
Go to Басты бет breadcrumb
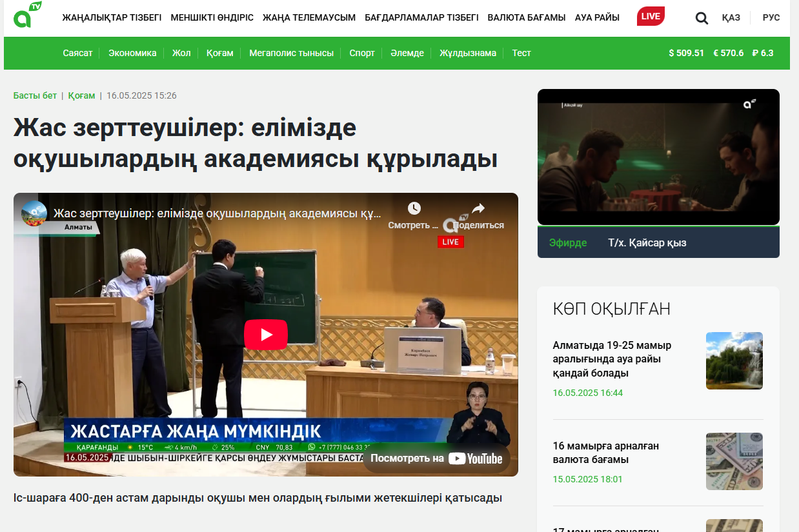(x=35, y=95)
